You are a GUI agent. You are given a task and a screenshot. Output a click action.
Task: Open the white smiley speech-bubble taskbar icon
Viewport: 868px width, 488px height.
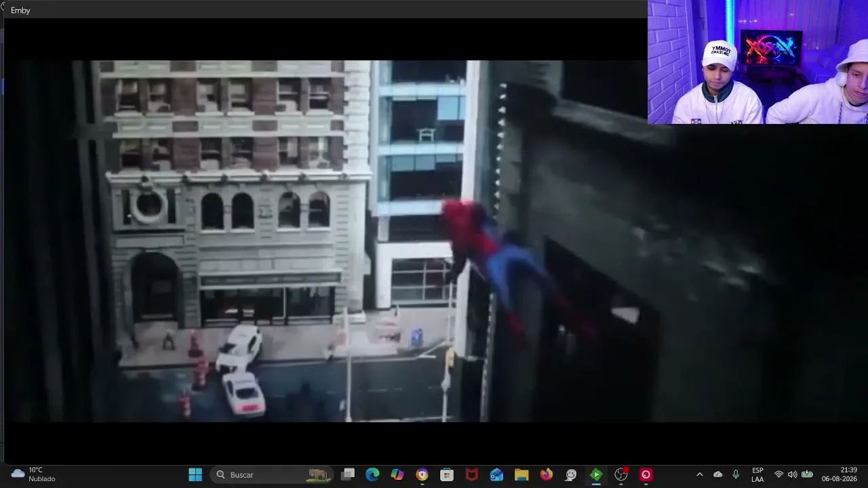[x=571, y=474]
